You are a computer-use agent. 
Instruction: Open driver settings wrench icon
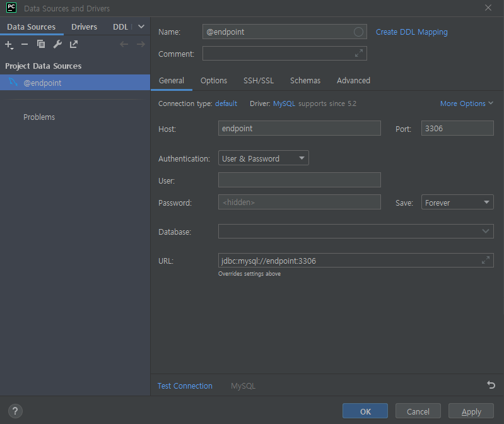57,44
